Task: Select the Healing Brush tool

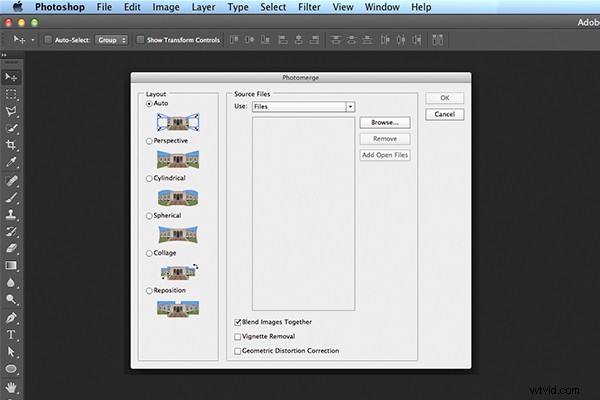Action: 11,180
